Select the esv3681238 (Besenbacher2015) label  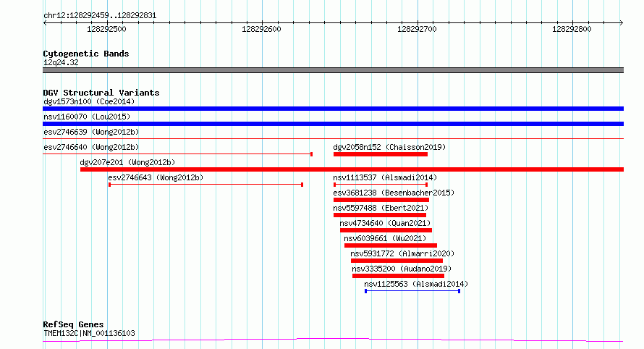click(394, 193)
